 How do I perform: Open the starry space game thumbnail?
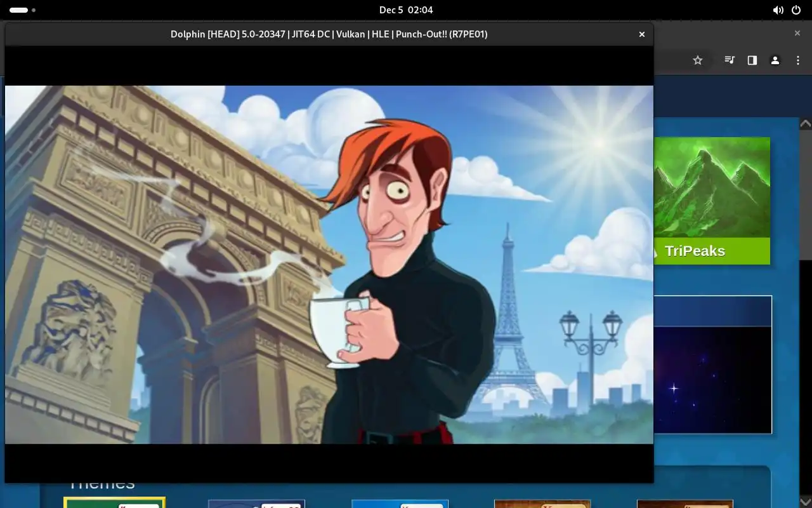pos(712,364)
